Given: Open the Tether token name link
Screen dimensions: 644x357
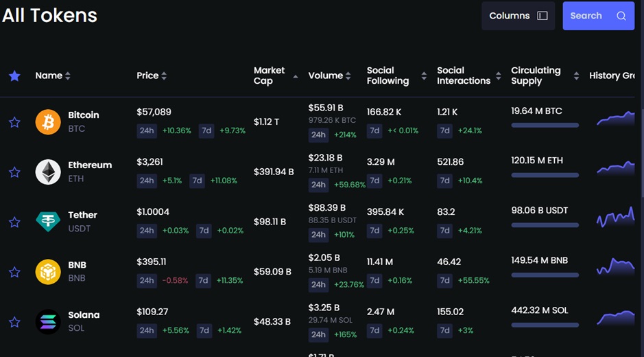Looking at the screenshot, I should (82, 215).
